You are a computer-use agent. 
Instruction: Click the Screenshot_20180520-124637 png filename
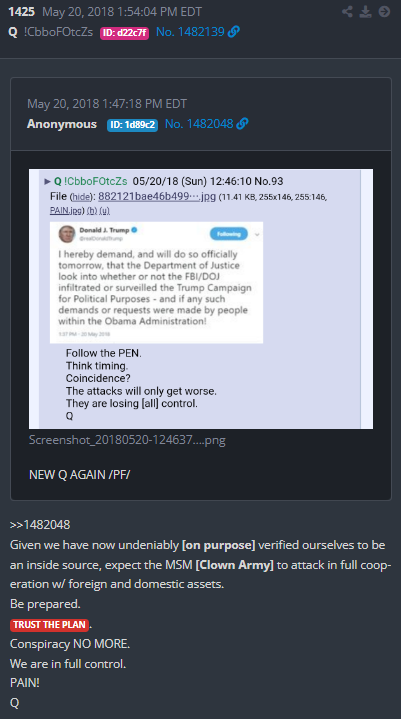tap(127, 440)
